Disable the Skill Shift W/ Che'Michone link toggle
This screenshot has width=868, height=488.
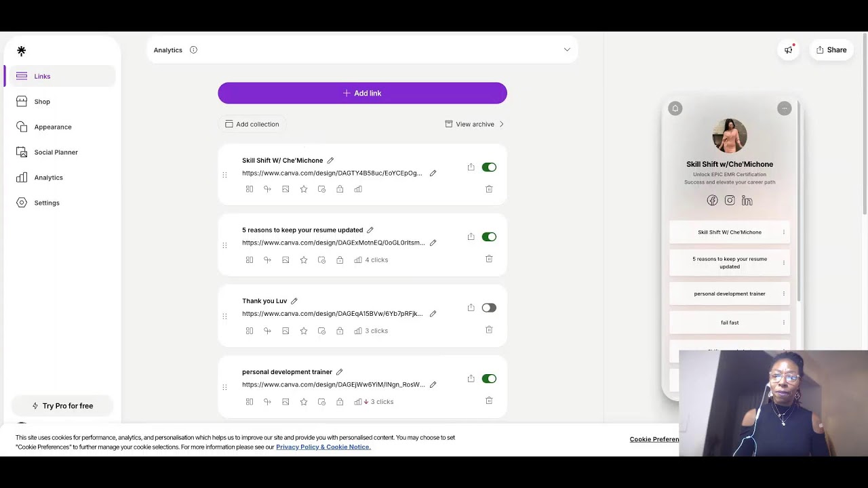489,167
